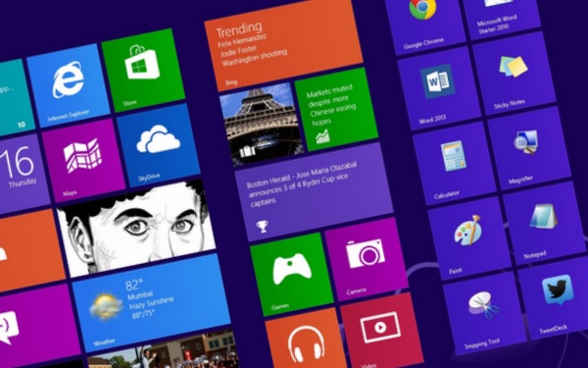Open Notepad
Screen dimensions: 588x368
(545, 224)
